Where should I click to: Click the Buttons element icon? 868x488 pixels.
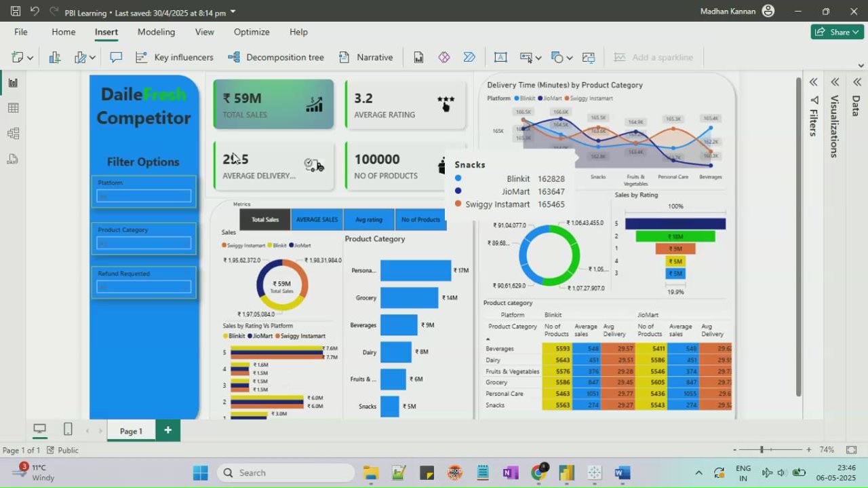click(526, 58)
